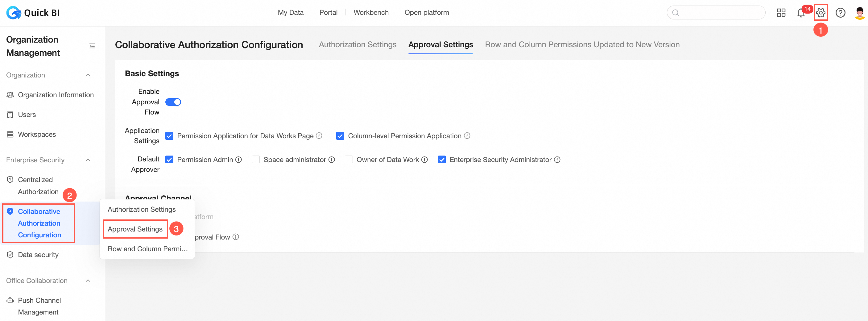Image resolution: width=868 pixels, height=321 pixels.
Task: Click info icon next to proval Flow
Action: [236, 237]
